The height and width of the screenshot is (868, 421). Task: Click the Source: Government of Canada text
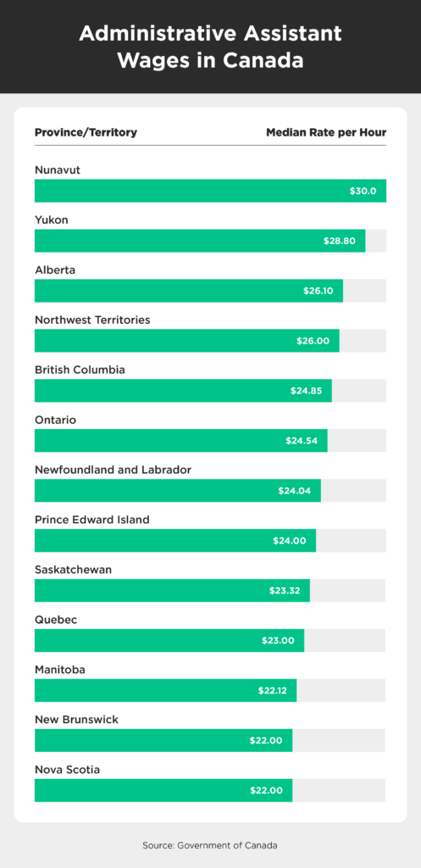(x=210, y=845)
